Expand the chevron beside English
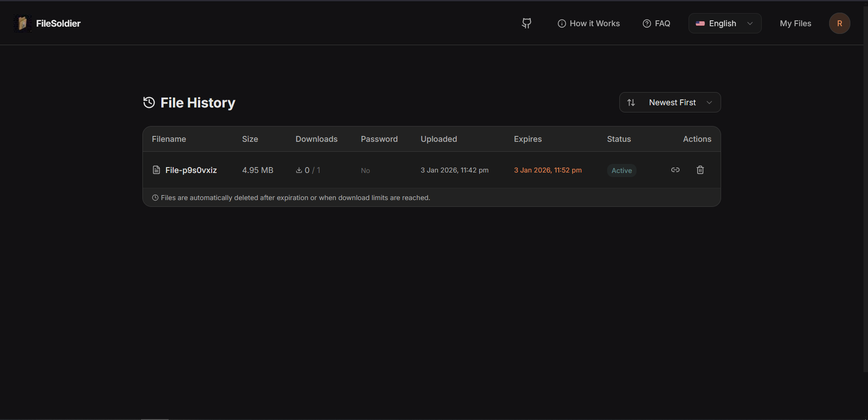The width and height of the screenshot is (868, 420). tap(750, 23)
